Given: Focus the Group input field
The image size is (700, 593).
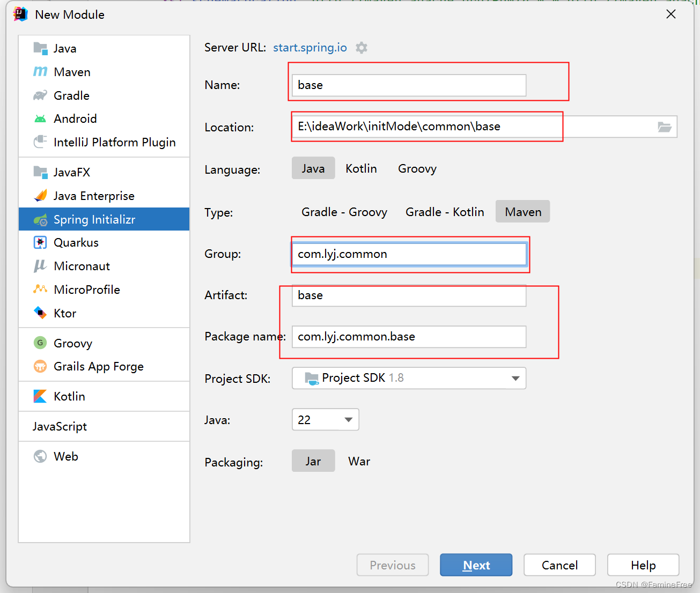Looking at the screenshot, I should click(409, 254).
